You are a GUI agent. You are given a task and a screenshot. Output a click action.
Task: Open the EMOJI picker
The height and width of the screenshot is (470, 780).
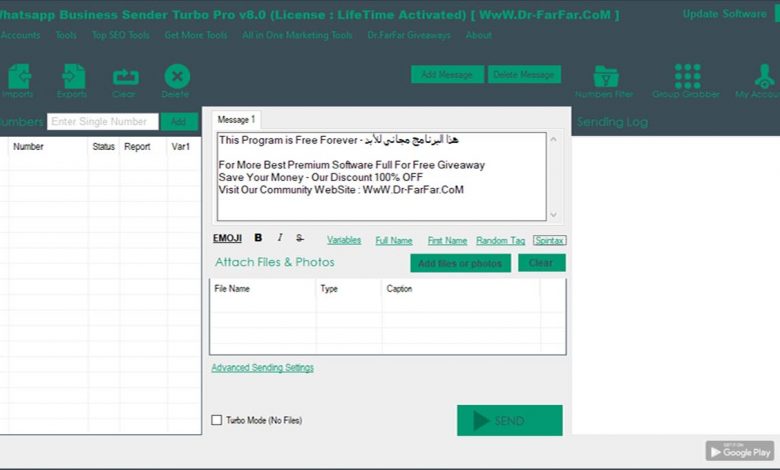pyautogui.click(x=227, y=238)
